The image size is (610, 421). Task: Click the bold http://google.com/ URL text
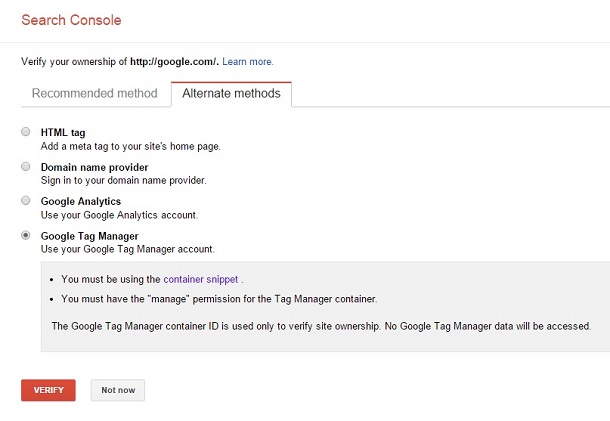coord(174,62)
